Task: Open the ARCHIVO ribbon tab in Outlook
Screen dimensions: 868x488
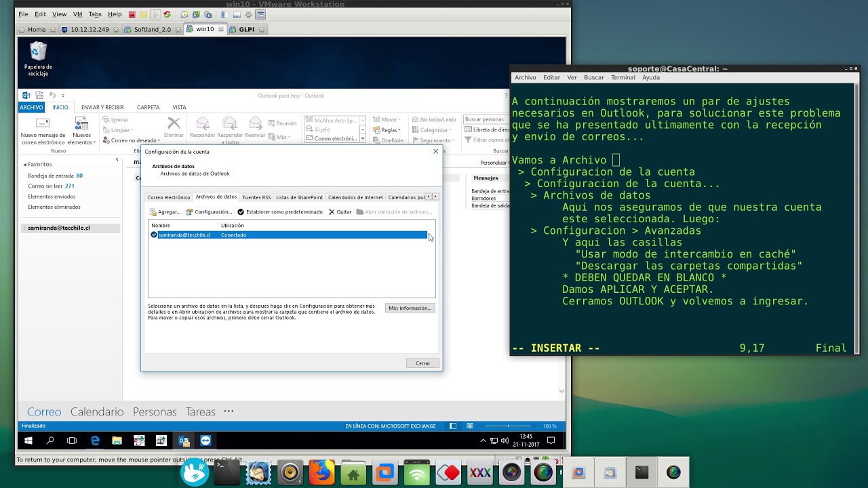Action: point(31,107)
